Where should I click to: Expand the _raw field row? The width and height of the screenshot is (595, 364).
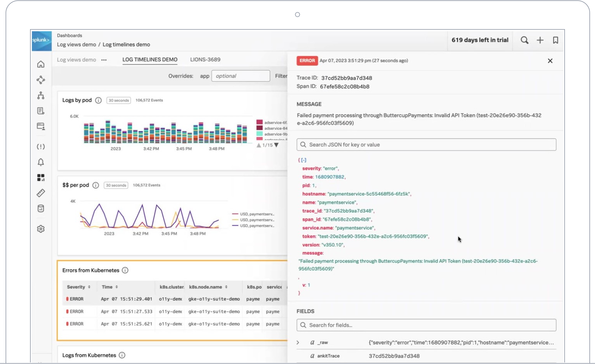[298, 342]
